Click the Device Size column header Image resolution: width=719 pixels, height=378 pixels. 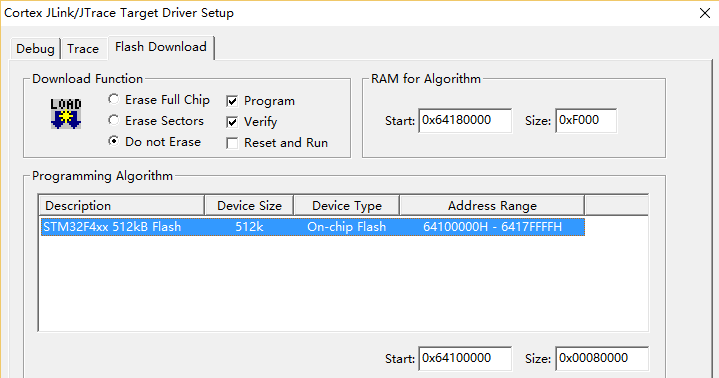249,206
